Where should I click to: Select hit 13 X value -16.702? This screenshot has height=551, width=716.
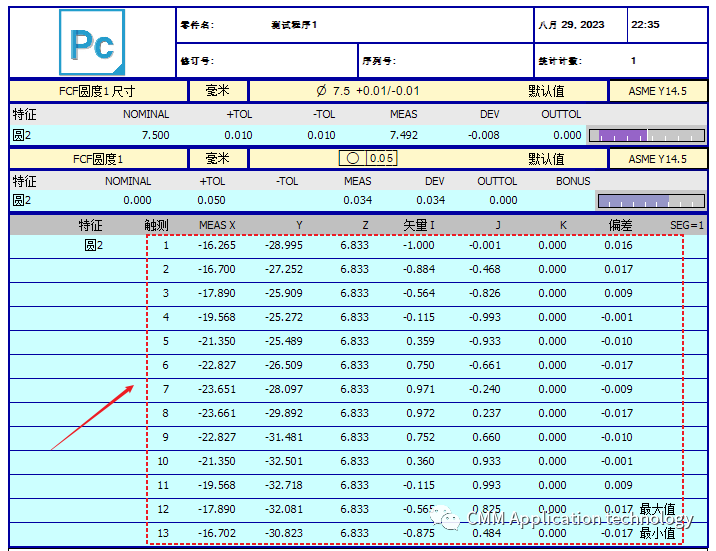tap(216, 533)
